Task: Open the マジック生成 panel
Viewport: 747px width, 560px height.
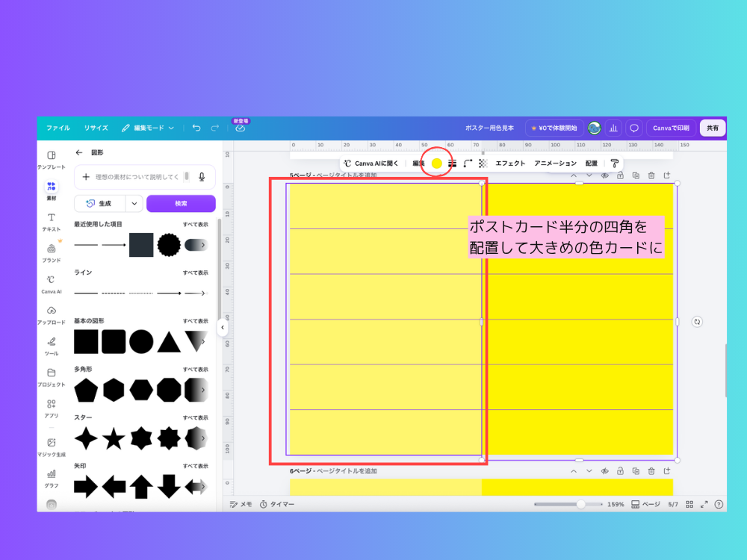Action: [52, 447]
